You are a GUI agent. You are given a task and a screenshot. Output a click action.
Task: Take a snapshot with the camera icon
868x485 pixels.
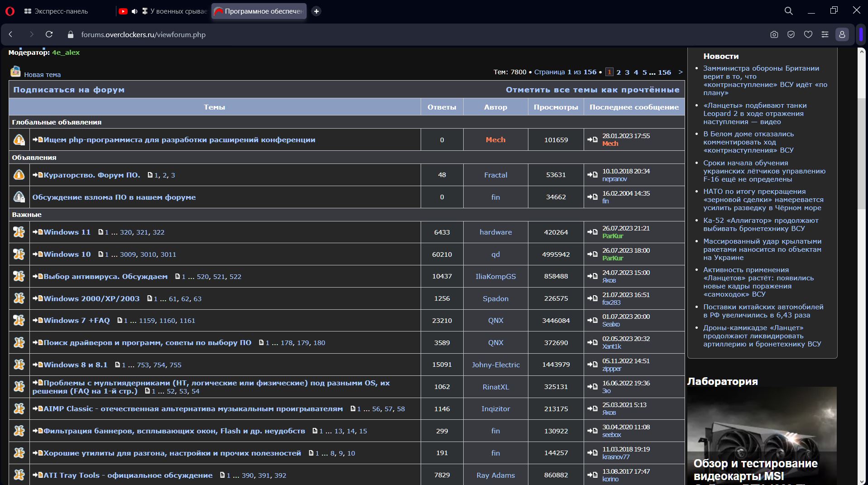(x=774, y=34)
